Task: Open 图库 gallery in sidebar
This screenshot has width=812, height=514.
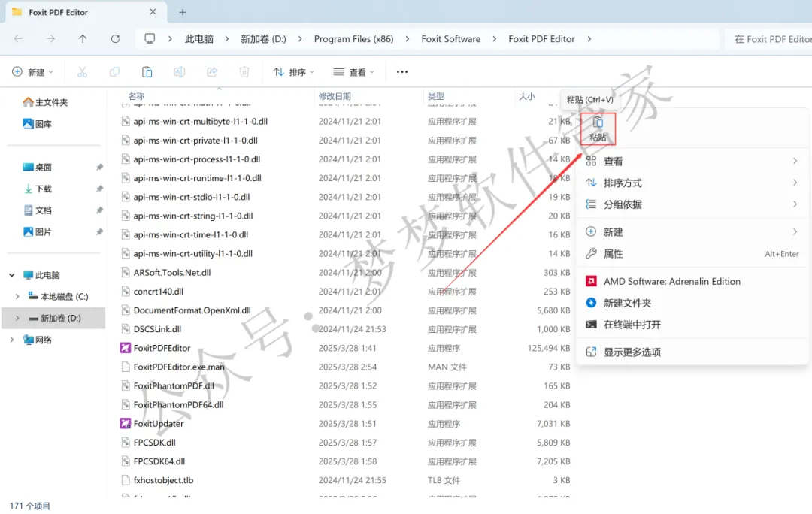Action: (38, 124)
